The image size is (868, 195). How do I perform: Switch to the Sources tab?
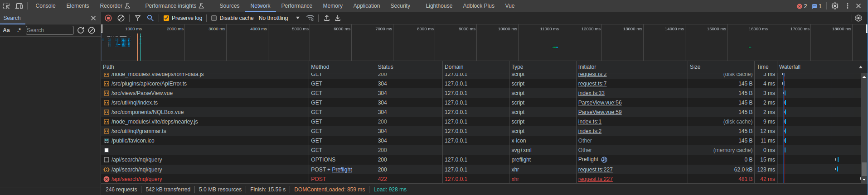tap(229, 6)
